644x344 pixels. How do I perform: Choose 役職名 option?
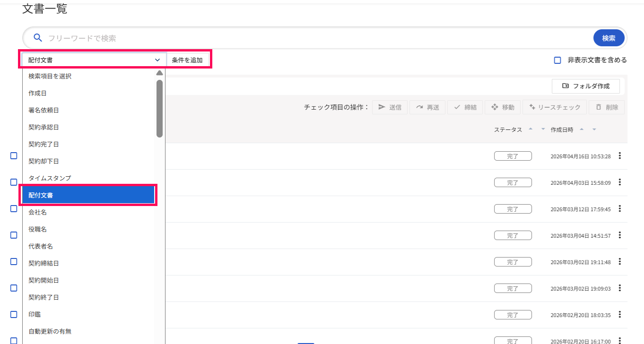coord(89,229)
